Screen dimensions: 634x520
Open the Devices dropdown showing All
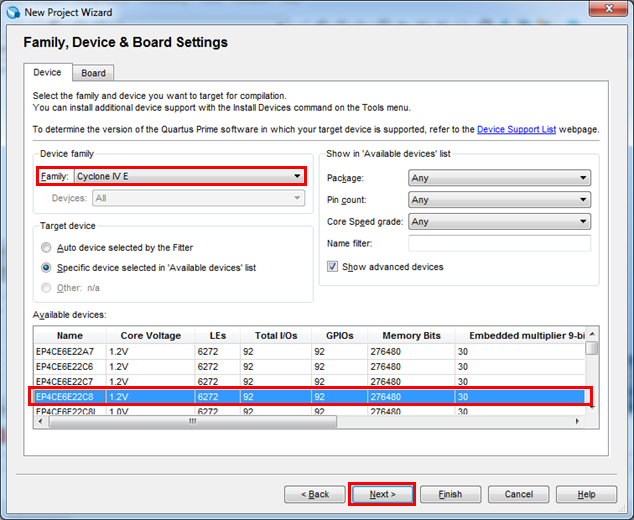pos(198,198)
